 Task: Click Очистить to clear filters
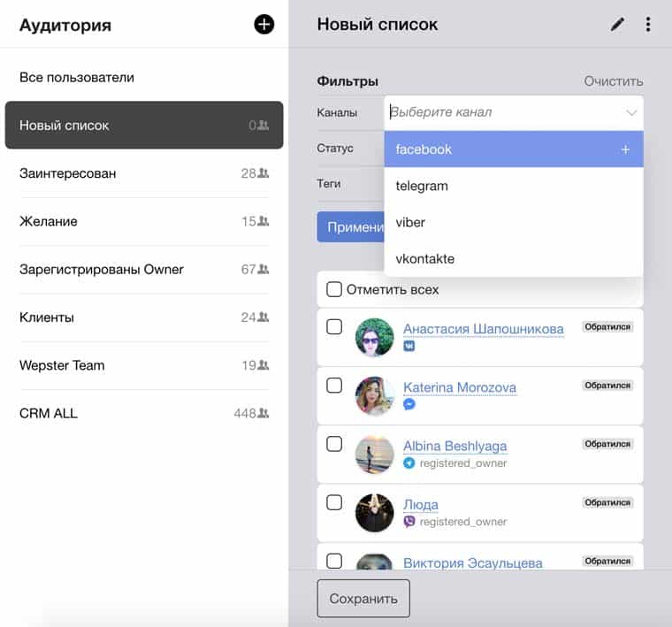[613, 81]
